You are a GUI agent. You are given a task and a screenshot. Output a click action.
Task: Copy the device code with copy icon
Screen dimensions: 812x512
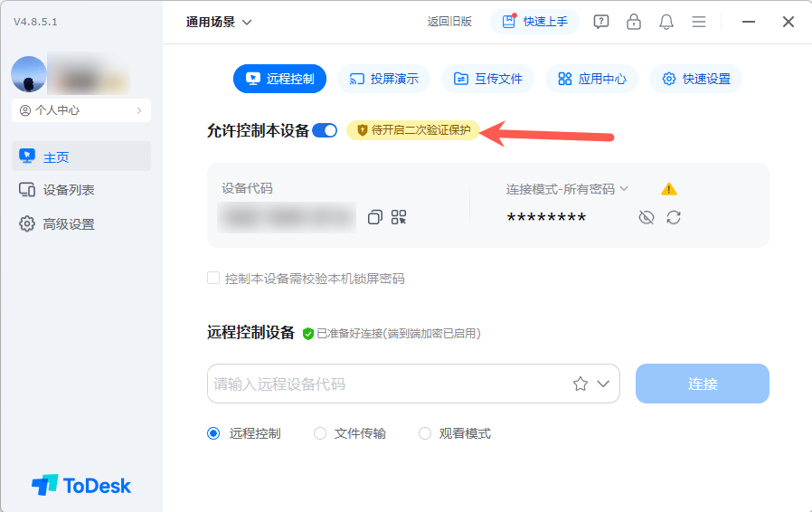coord(375,217)
